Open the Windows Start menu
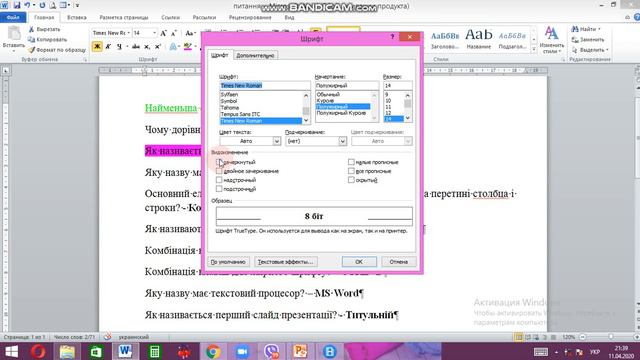The width and height of the screenshot is (640, 360). (x=11, y=351)
